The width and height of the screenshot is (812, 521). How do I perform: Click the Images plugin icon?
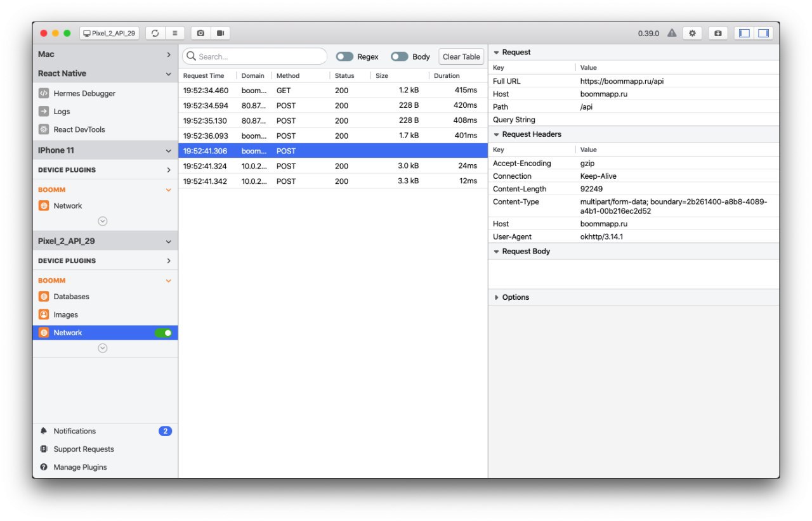[44, 314]
